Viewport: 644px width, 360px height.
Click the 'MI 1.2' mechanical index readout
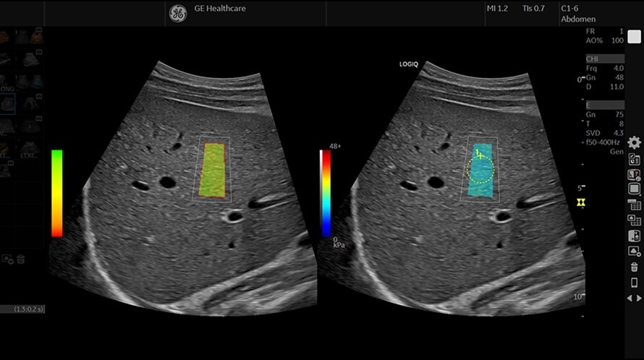(497, 9)
